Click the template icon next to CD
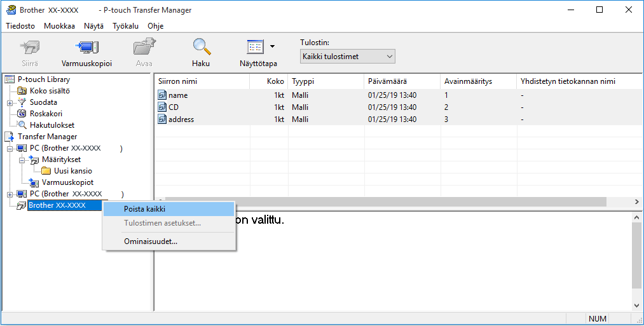The width and height of the screenshot is (644, 326). point(162,107)
